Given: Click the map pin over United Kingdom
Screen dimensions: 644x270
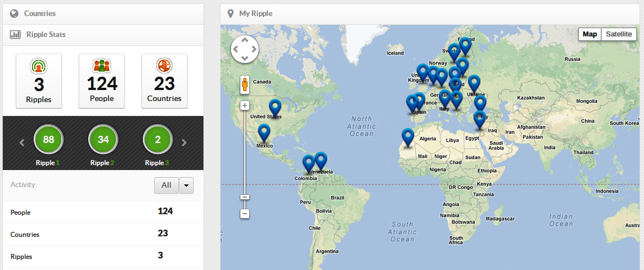Looking at the screenshot, I should point(422,73).
